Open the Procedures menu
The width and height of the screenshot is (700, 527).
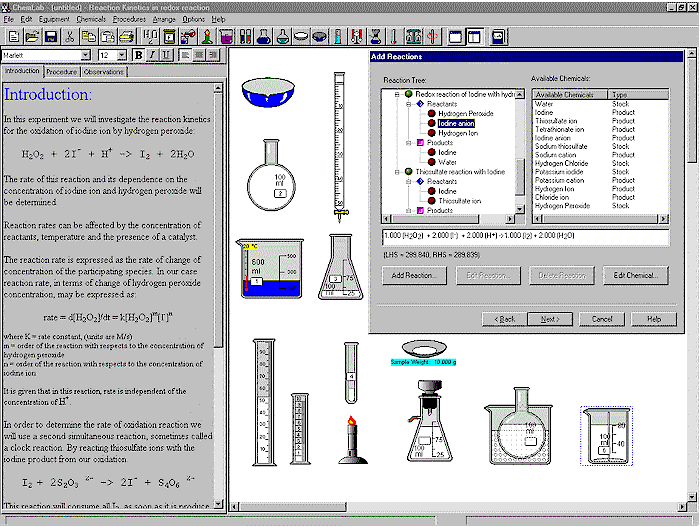tap(129, 19)
